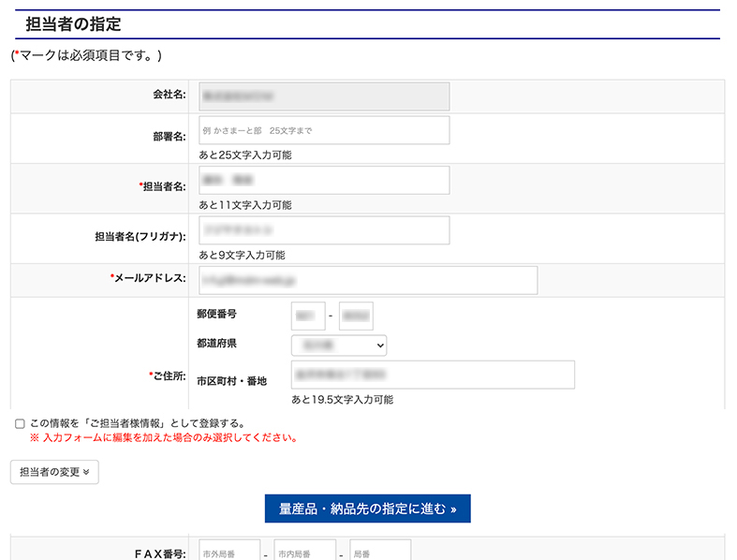Viewport: 737px width, 560px height.
Task: Click the FAX 市内局番 field
Action: click(305, 553)
